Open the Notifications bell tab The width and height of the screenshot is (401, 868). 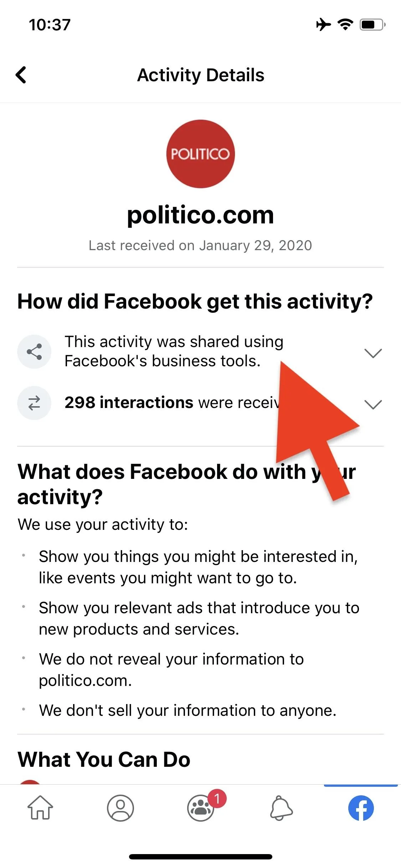[281, 808]
